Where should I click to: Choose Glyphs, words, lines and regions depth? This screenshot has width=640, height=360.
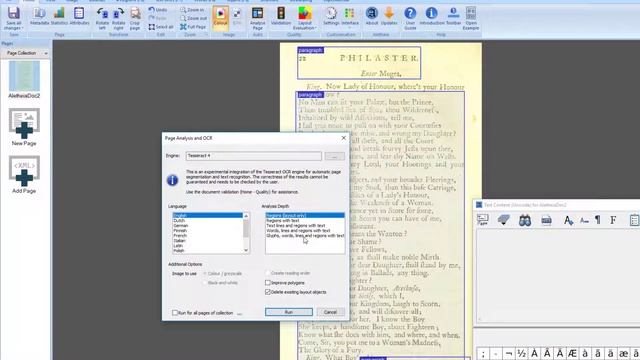(305, 236)
